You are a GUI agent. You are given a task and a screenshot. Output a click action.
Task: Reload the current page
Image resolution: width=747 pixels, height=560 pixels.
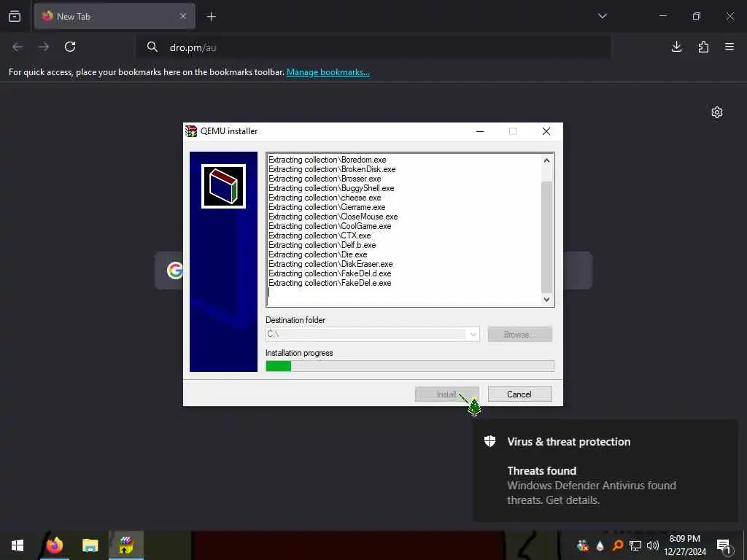pos(70,47)
